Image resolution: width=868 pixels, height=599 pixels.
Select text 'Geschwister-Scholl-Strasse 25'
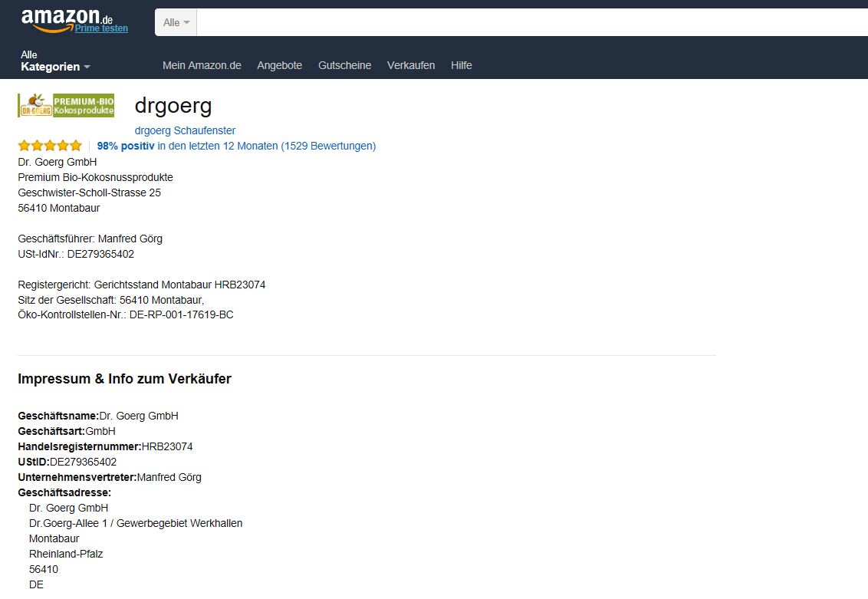[89, 193]
